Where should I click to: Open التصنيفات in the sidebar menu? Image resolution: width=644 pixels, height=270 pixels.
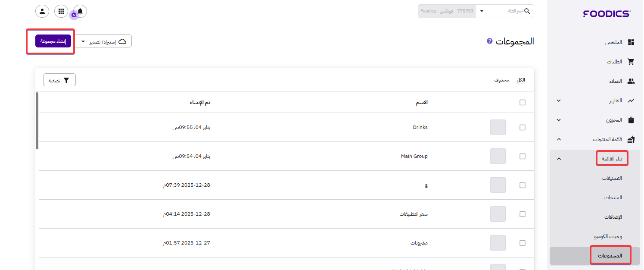click(612, 178)
